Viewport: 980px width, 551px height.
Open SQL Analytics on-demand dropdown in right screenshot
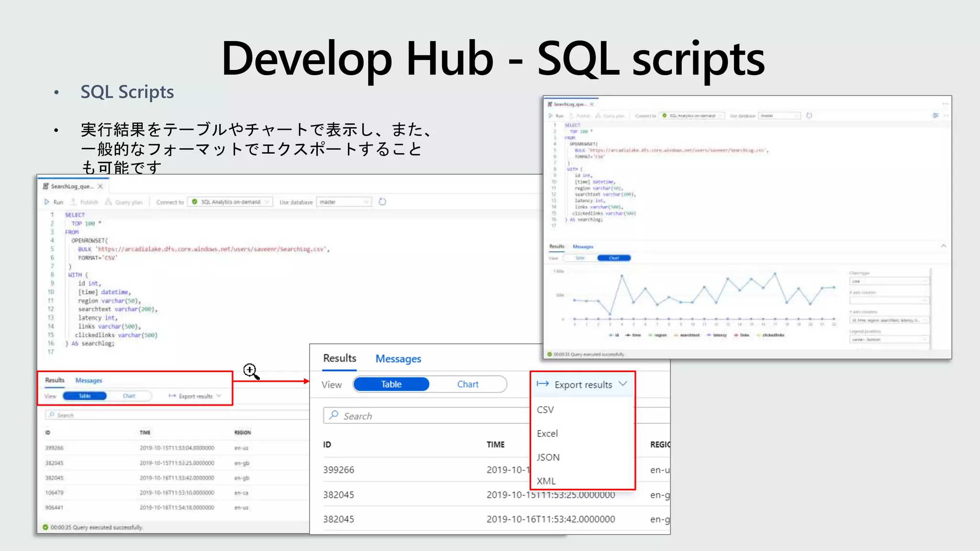tap(692, 116)
